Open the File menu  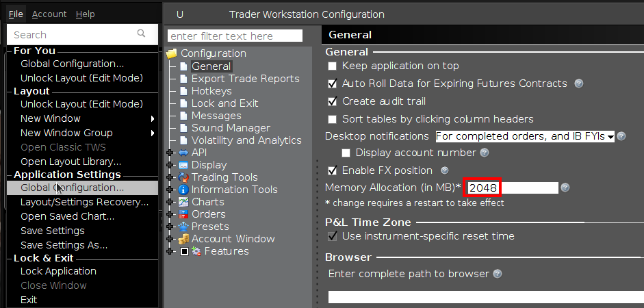(16, 14)
